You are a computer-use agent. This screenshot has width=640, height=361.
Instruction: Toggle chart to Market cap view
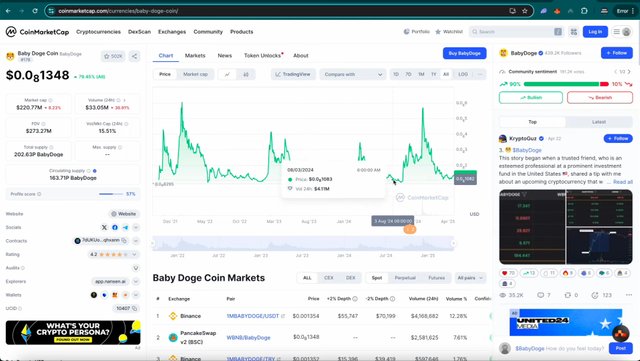[195, 74]
